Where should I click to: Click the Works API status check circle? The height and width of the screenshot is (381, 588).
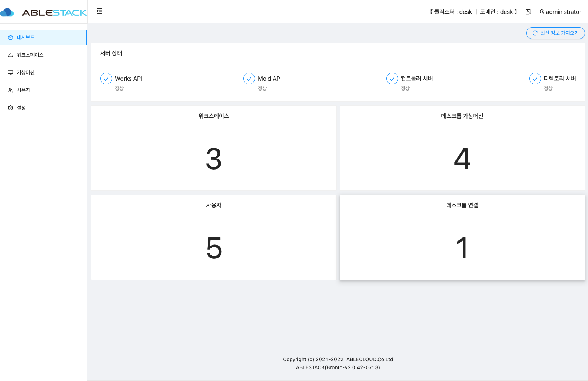pyautogui.click(x=106, y=78)
